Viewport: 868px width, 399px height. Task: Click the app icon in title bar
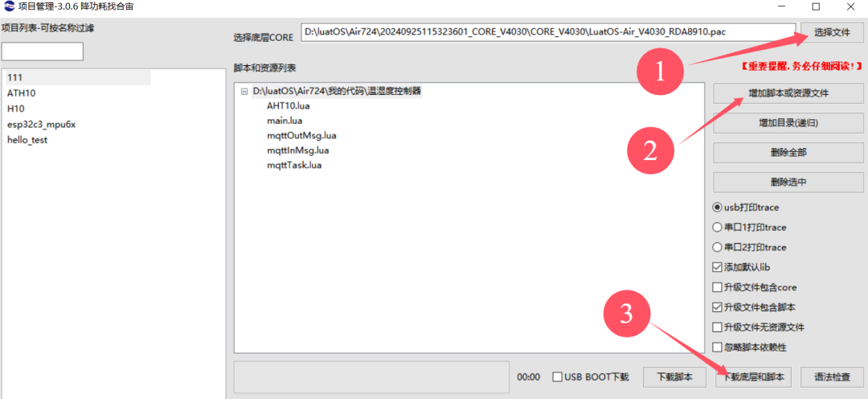click(x=10, y=6)
